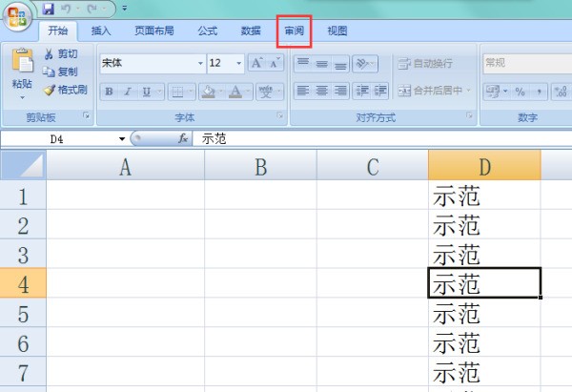
Task: Increase indent
Action: pos(380,91)
